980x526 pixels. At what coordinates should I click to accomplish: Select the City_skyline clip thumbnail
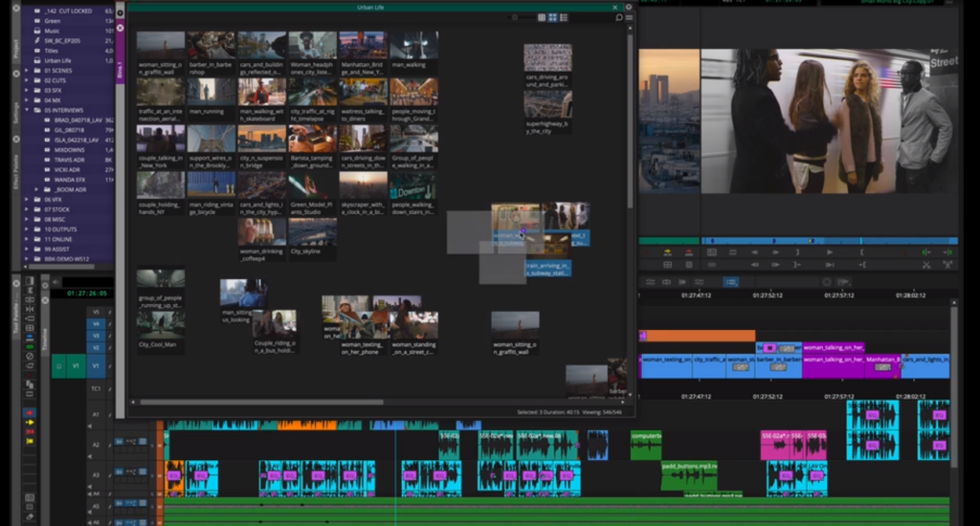point(312,236)
